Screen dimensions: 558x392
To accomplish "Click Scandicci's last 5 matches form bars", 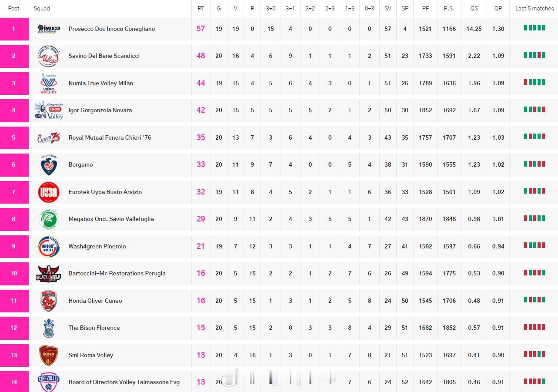I will pos(535,55).
